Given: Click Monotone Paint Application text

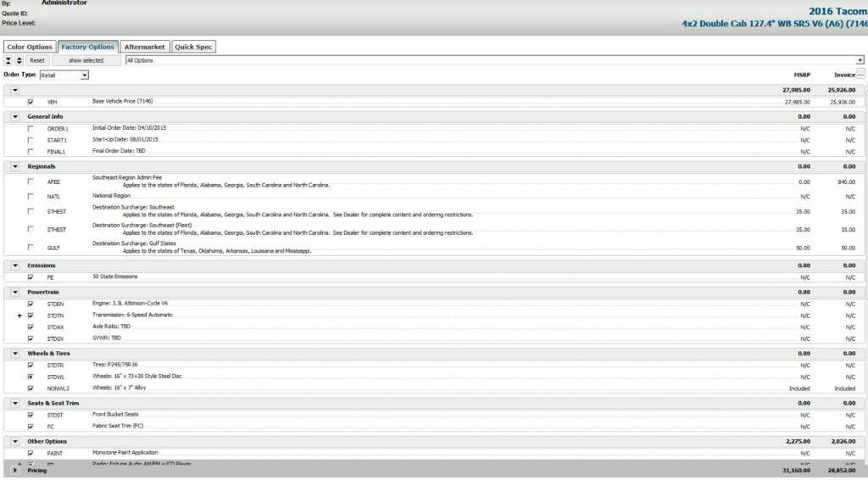Looking at the screenshot, I should click(x=125, y=452).
